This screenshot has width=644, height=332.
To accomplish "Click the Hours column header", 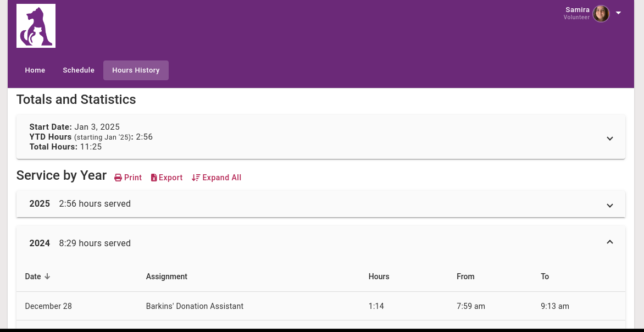I will 379,276.
